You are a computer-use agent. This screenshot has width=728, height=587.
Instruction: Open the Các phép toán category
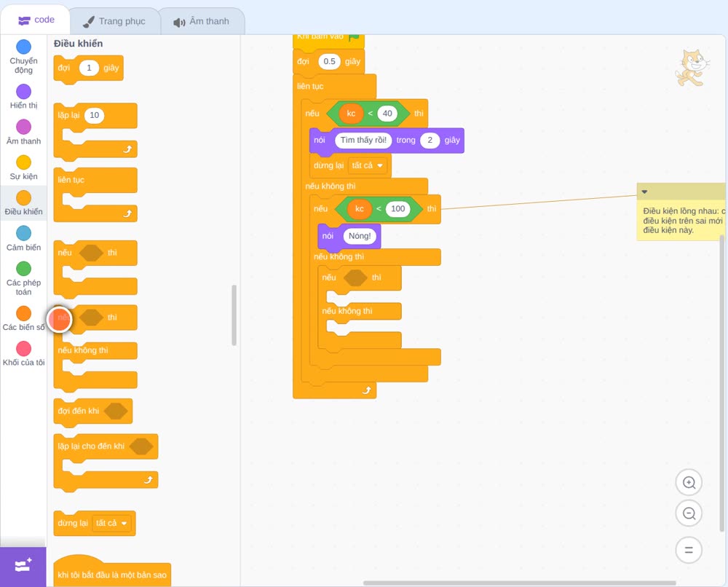(24, 279)
